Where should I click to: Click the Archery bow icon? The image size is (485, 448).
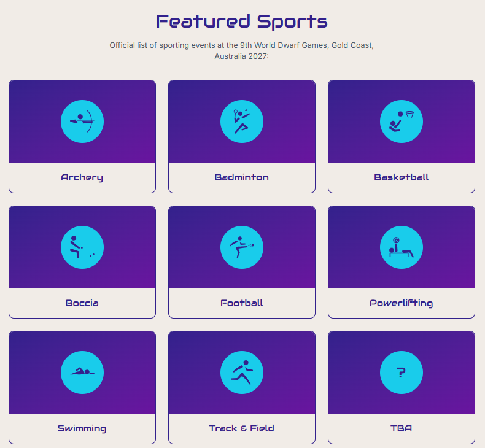coord(82,122)
